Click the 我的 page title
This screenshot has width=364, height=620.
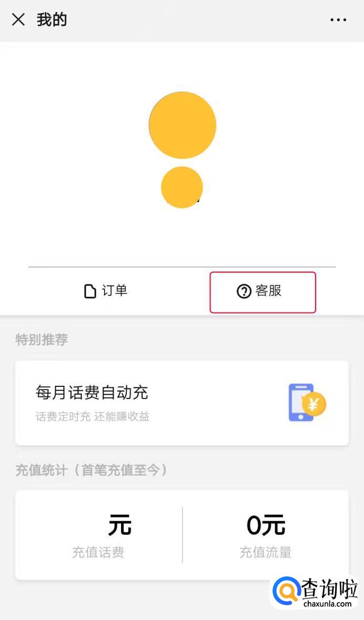[x=52, y=20]
